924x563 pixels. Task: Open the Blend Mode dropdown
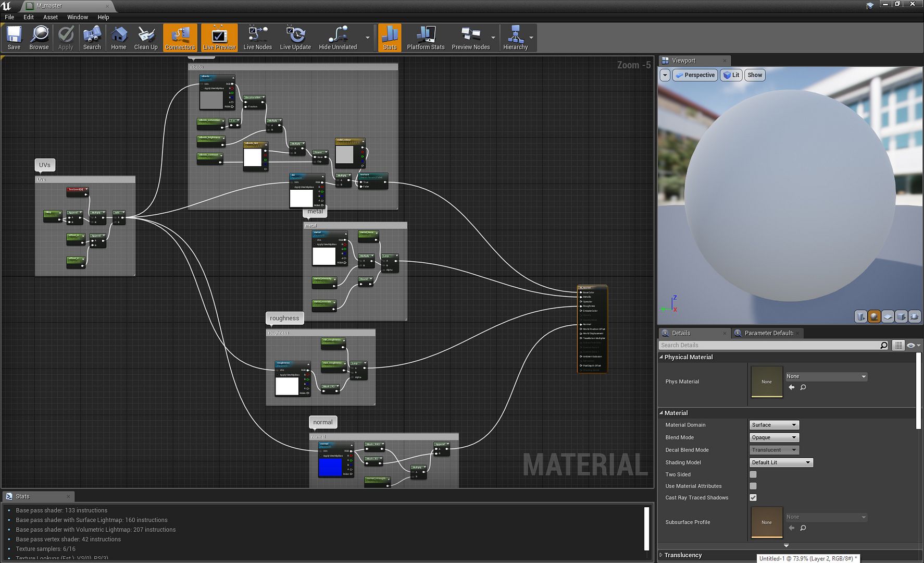774,437
